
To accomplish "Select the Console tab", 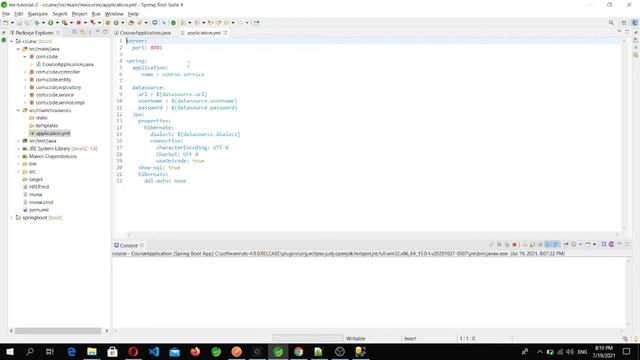I will point(129,245).
